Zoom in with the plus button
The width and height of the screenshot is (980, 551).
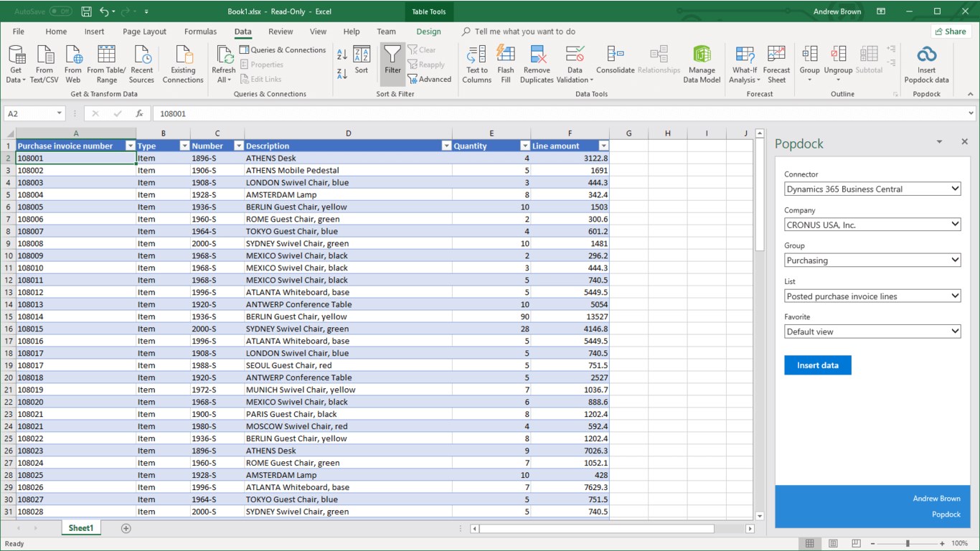click(942, 544)
